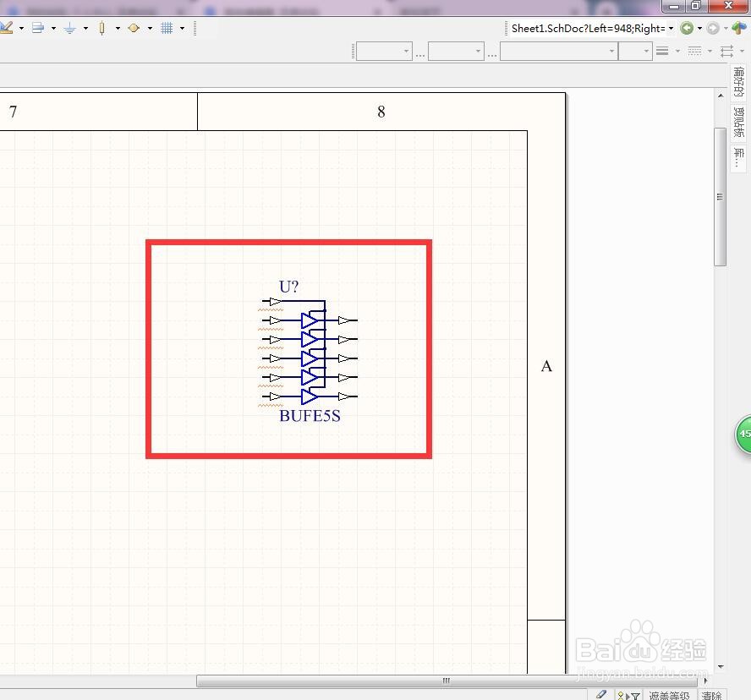The width and height of the screenshot is (751, 700).
Task: Click the 遮盖等级 mask level button
Action: click(669, 695)
